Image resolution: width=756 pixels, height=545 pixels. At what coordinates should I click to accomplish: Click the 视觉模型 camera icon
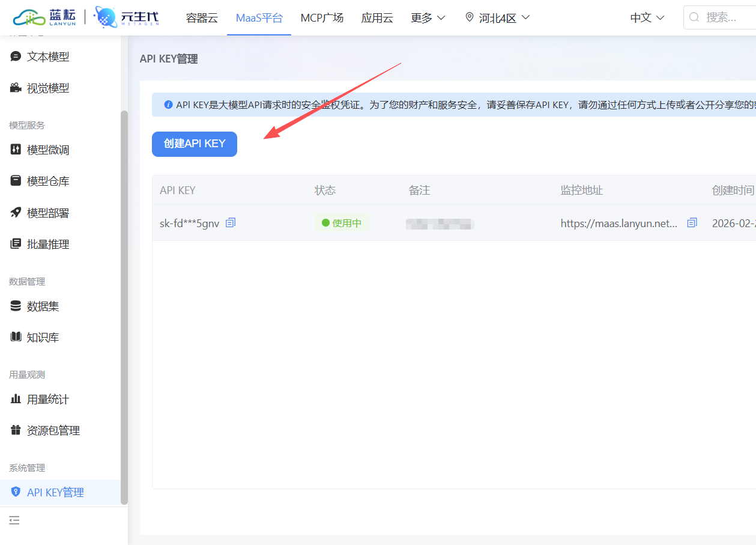[x=16, y=88]
